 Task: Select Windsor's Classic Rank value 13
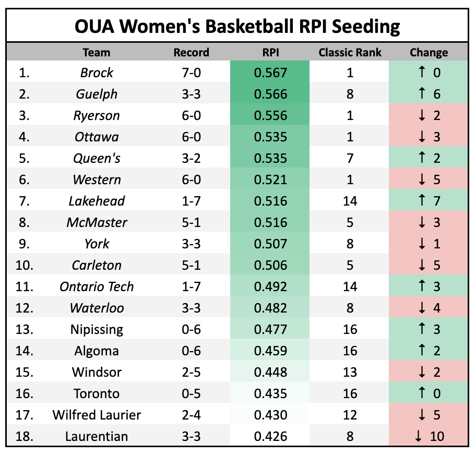coord(350,373)
